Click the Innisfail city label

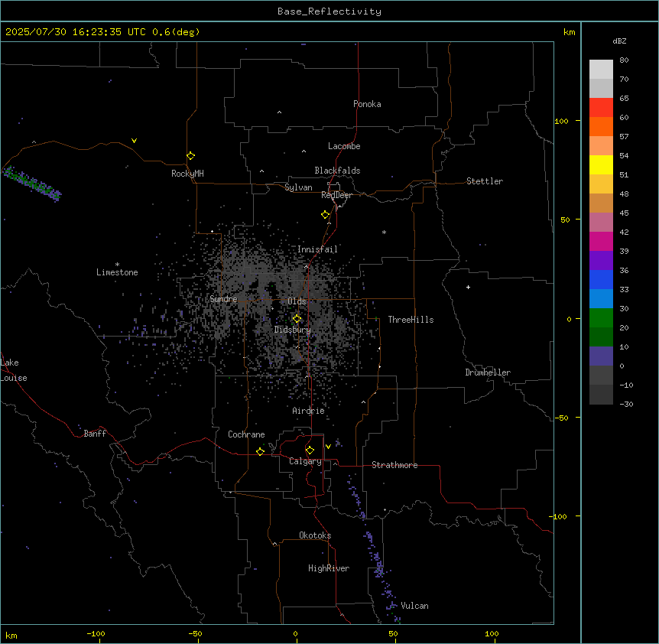[317, 249]
